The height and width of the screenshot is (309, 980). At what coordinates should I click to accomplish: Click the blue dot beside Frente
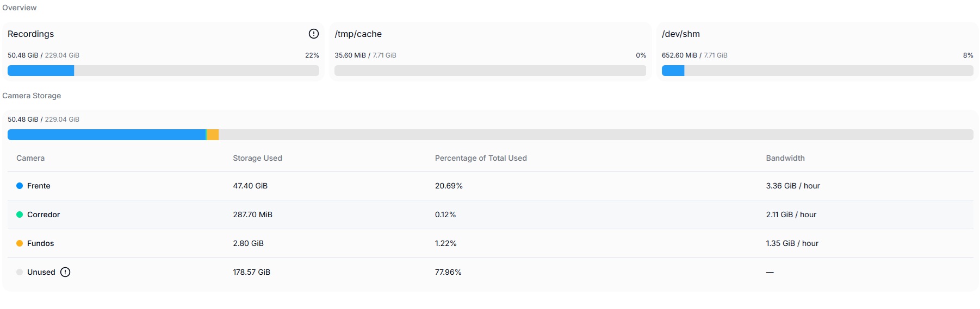20,186
